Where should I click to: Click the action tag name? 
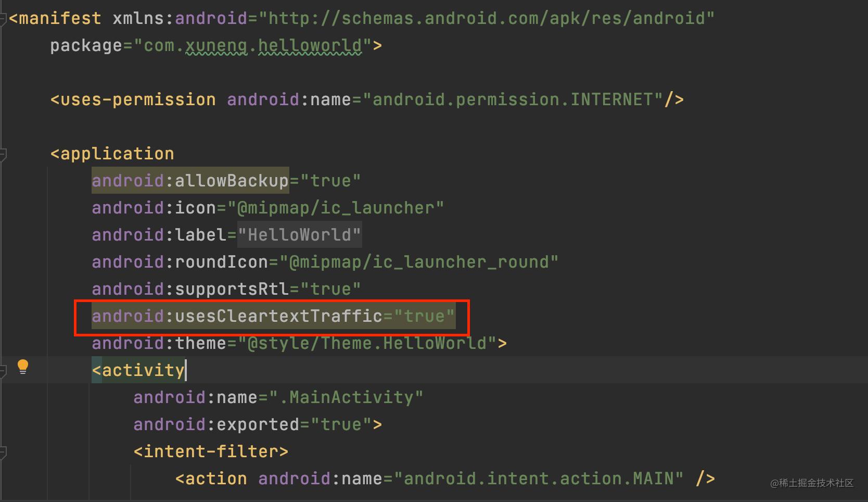coord(216,479)
